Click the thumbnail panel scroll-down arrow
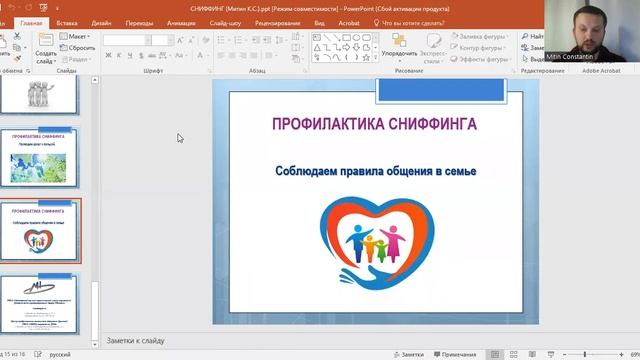Viewport: 640px width, 360px height. 95,344
